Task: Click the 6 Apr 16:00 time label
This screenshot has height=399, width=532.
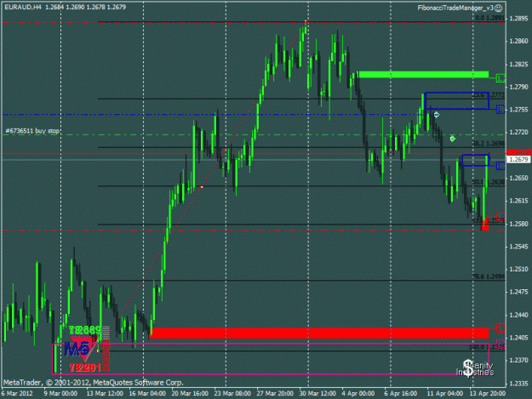Action: [x=401, y=393]
